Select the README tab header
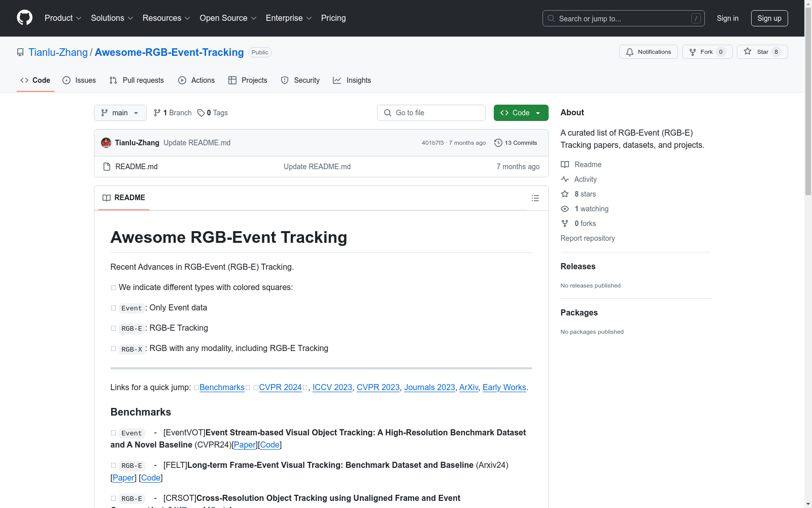812x508 pixels. 124,198
